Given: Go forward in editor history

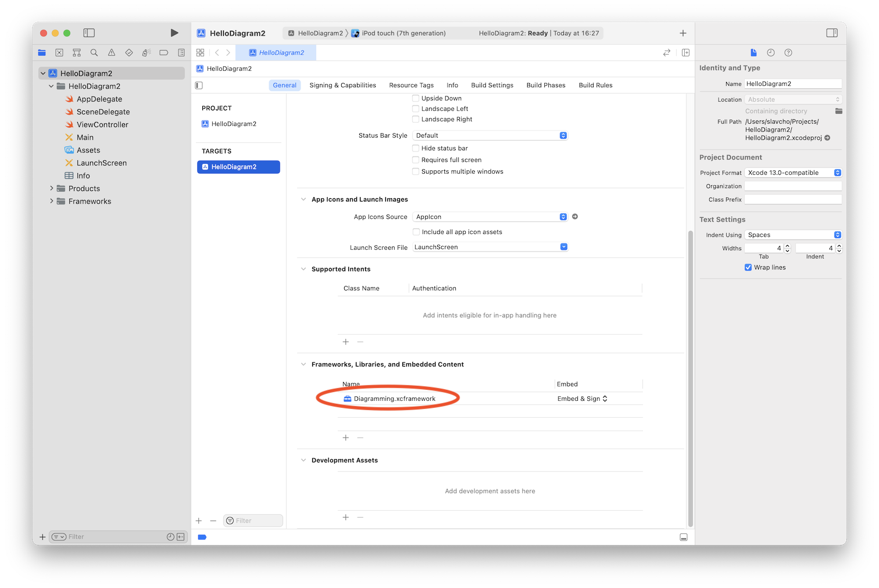Looking at the screenshot, I should point(228,52).
